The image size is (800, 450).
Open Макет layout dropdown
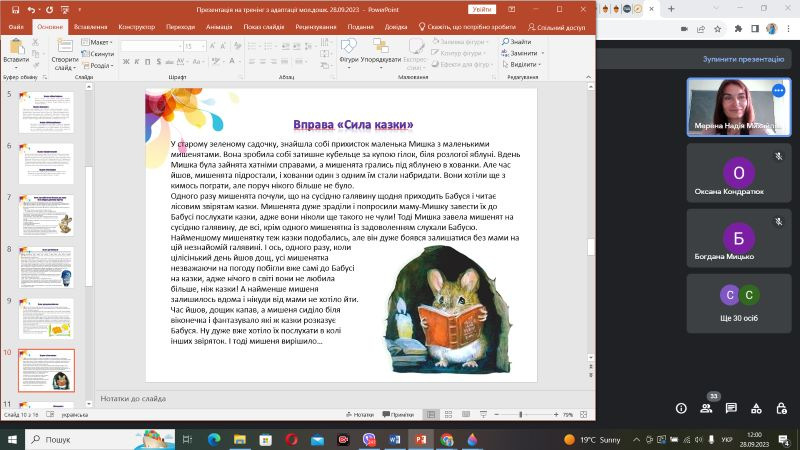[97, 42]
